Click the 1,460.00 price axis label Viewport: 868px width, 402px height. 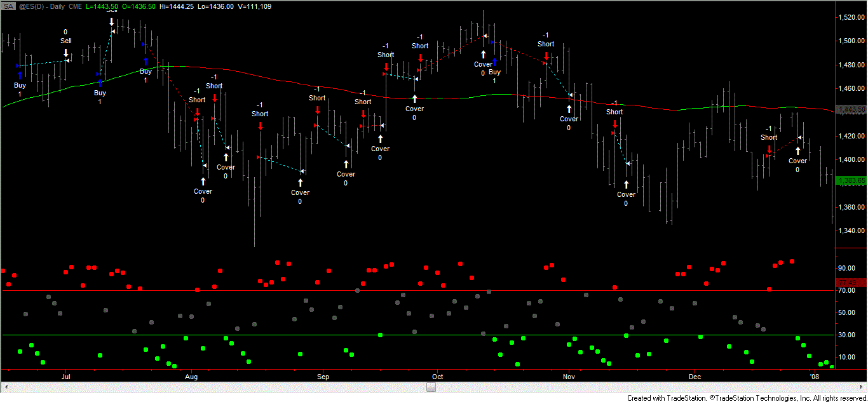(x=851, y=89)
